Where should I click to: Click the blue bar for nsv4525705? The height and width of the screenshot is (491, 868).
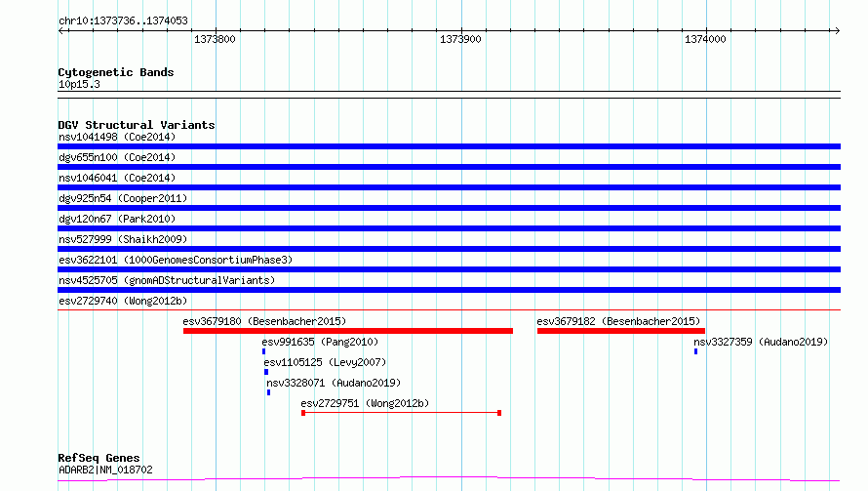click(449, 290)
